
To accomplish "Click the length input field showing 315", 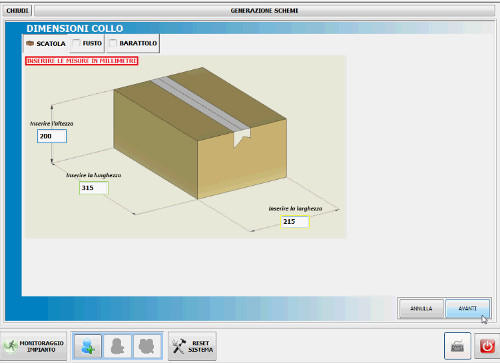I will (x=94, y=188).
